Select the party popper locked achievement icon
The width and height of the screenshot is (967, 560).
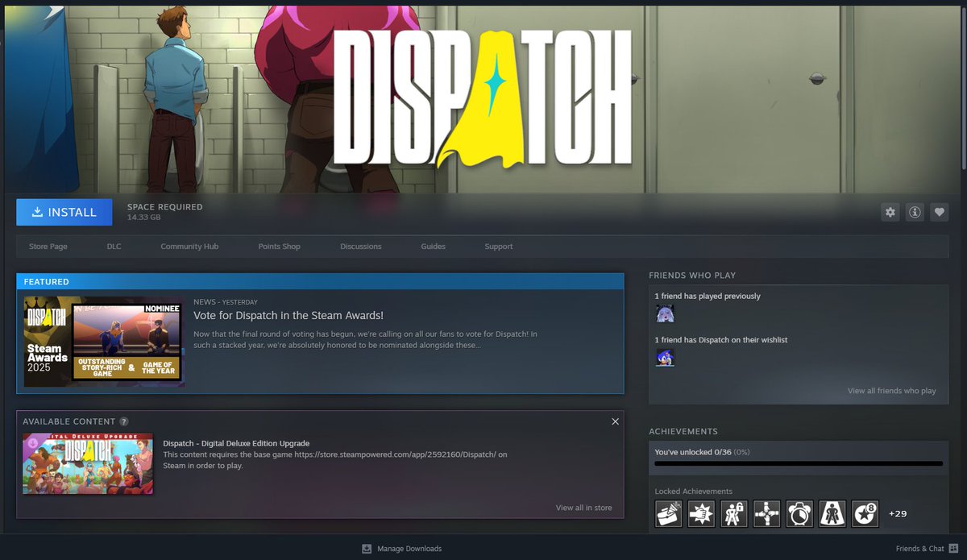coord(668,513)
